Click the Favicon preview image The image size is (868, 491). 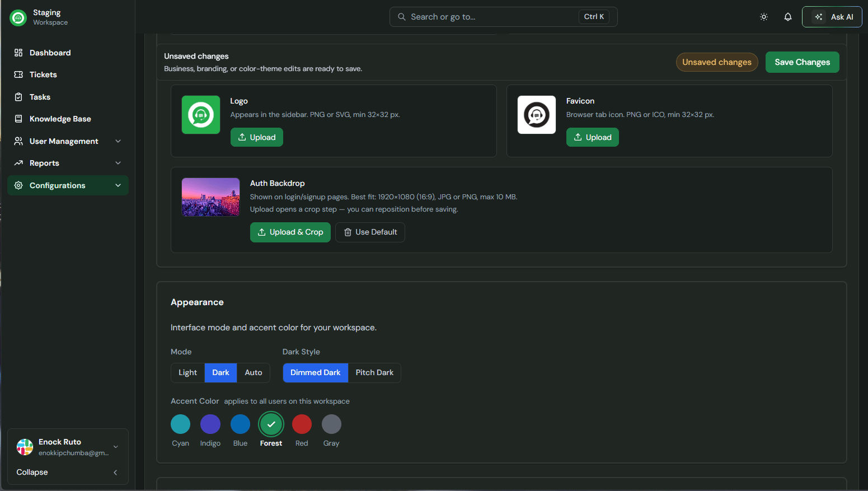coord(537,115)
